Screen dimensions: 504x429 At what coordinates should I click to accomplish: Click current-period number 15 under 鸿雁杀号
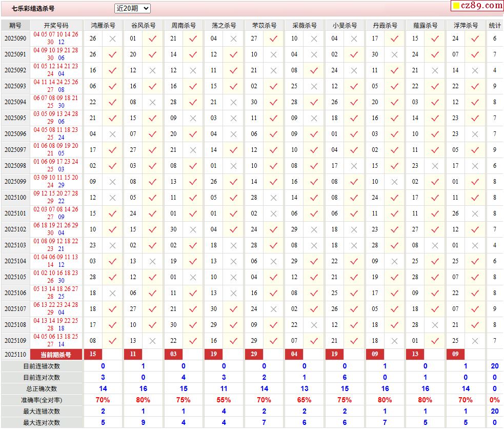click(x=93, y=354)
